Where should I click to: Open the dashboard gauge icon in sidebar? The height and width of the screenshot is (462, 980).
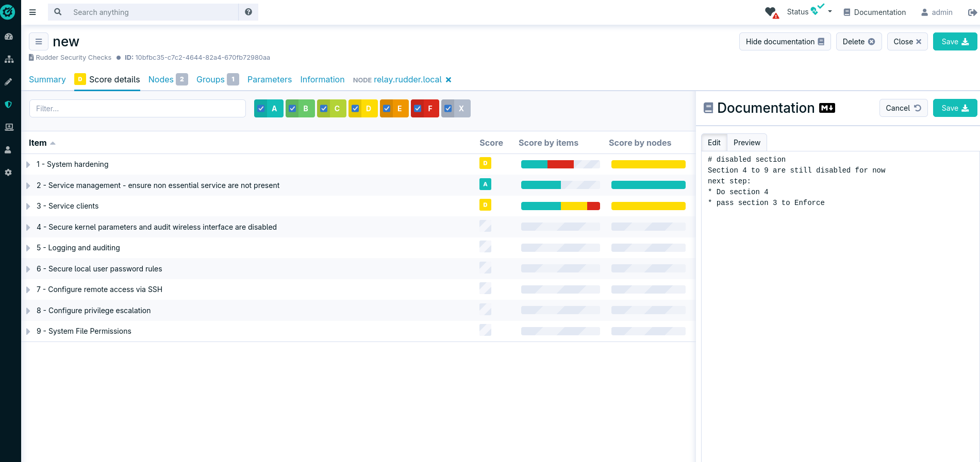tap(9, 37)
